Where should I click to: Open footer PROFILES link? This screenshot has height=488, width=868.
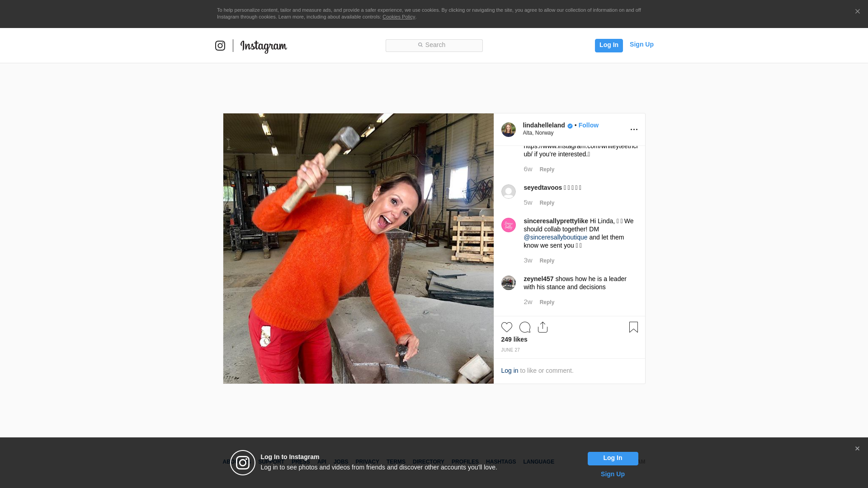465,462
